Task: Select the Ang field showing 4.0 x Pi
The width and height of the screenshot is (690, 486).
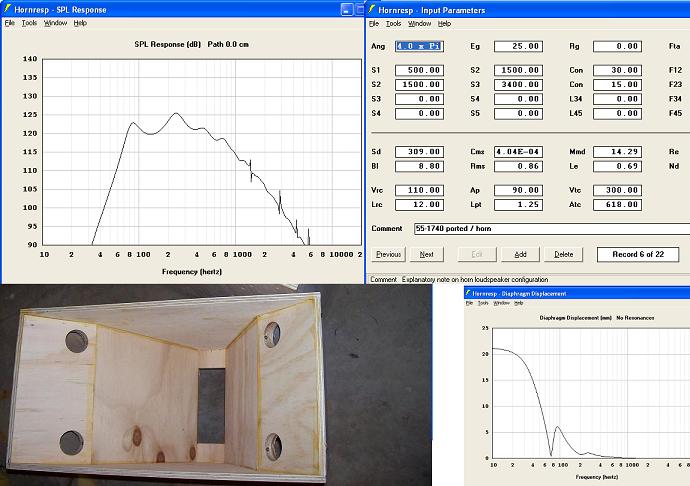Action: point(419,46)
